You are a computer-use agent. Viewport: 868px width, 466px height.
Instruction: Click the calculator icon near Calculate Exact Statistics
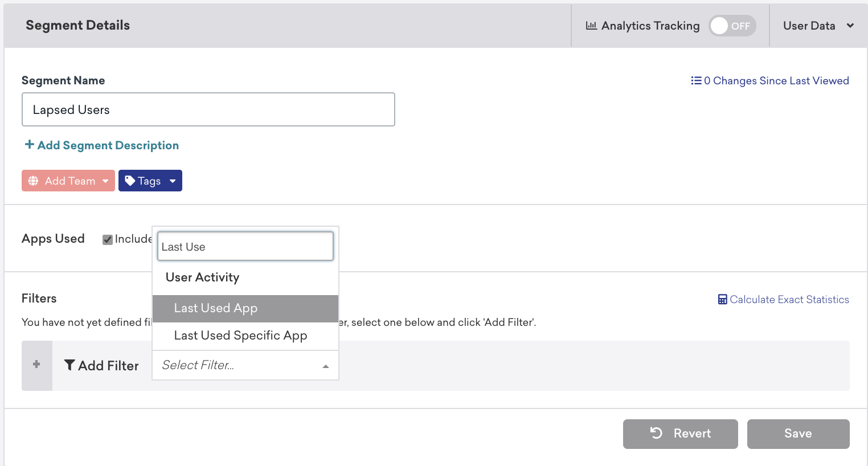(722, 300)
